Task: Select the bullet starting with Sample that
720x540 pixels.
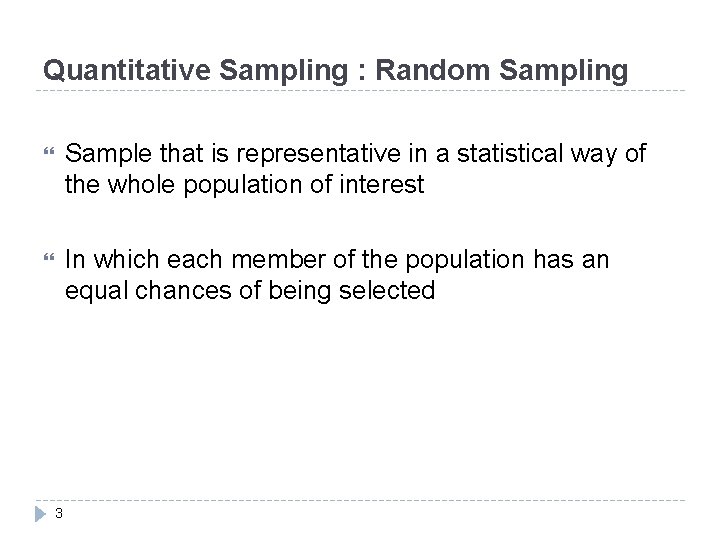Action: pos(355,168)
